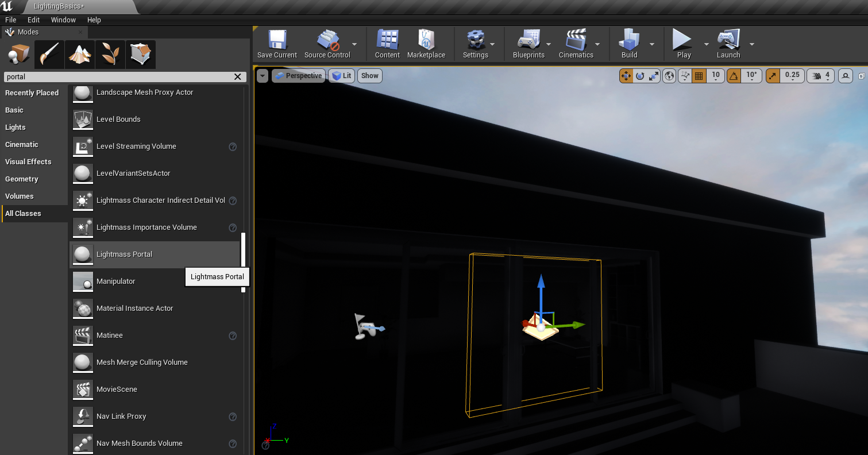868x455 pixels.
Task: Toggle surface snapping icon
Action: [x=685, y=76]
